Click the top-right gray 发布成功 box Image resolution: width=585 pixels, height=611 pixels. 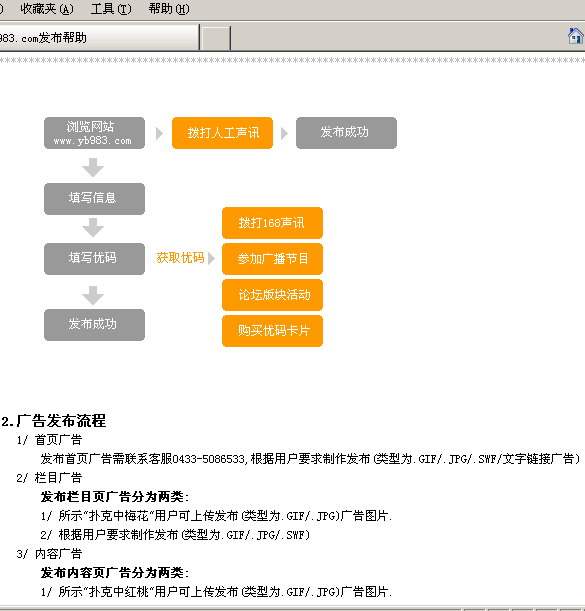click(346, 133)
